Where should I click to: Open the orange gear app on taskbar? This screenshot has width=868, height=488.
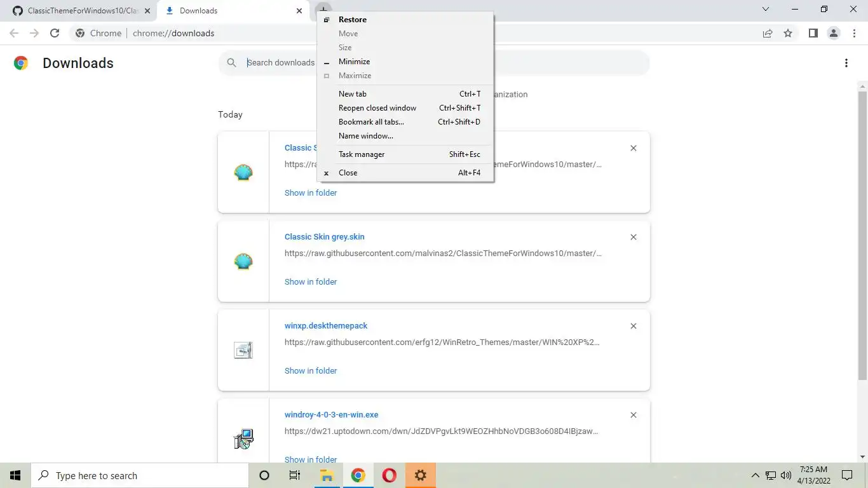pos(420,475)
